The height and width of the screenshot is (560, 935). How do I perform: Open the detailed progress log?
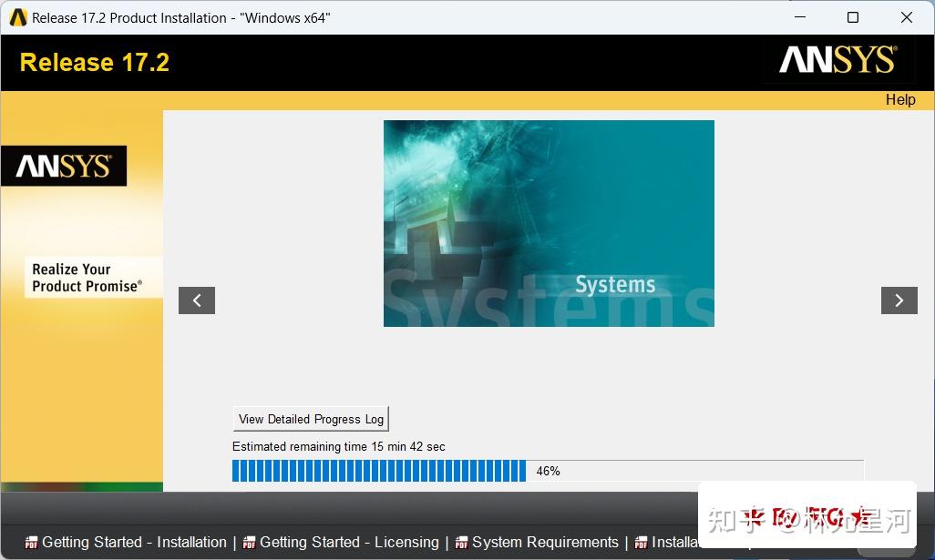coord(310,418)
